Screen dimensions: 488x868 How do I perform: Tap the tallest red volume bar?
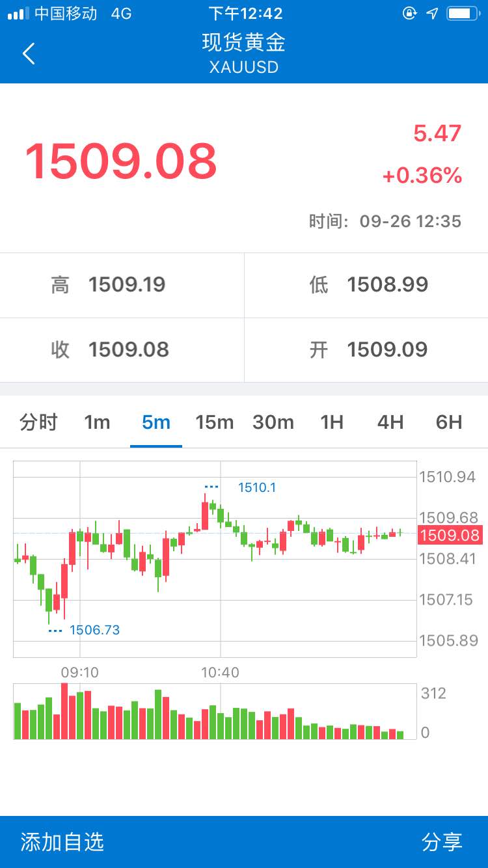pyautogui.click(x=64, y=711)
